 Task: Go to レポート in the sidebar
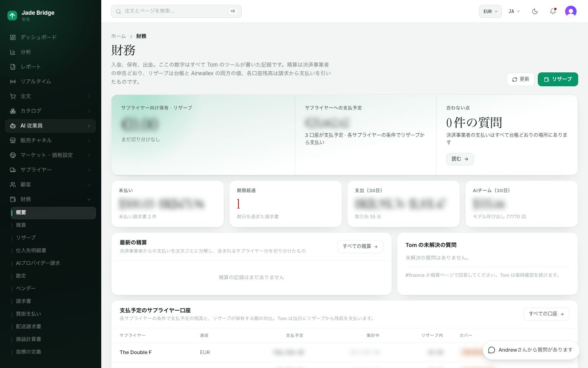point(50,67)
